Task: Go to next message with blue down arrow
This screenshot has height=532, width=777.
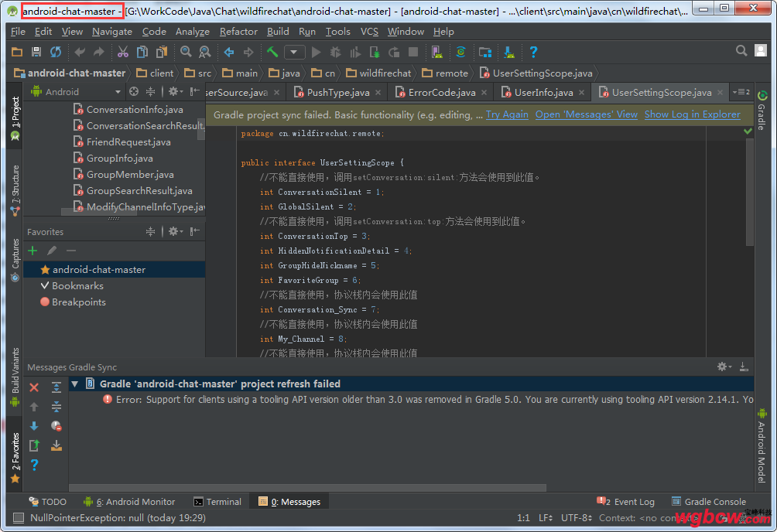Action: [34, 426]
